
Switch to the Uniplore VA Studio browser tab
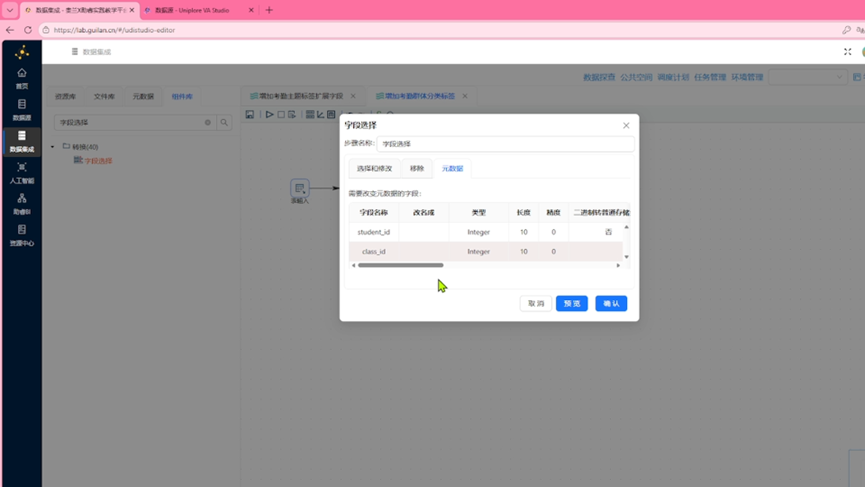(x=192, y=10)
